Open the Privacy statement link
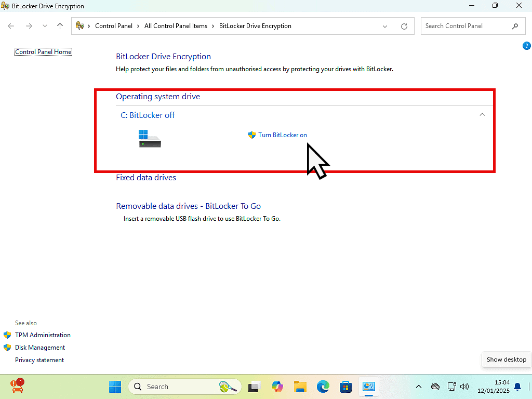Viewport: 532px width, 399px height. pyautogui.click(x=39, y=360)
